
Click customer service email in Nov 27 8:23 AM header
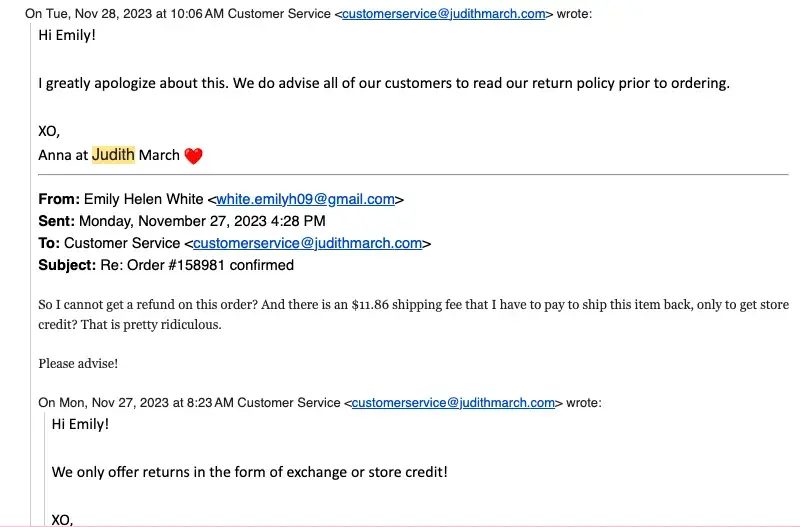tap(453, 403)
